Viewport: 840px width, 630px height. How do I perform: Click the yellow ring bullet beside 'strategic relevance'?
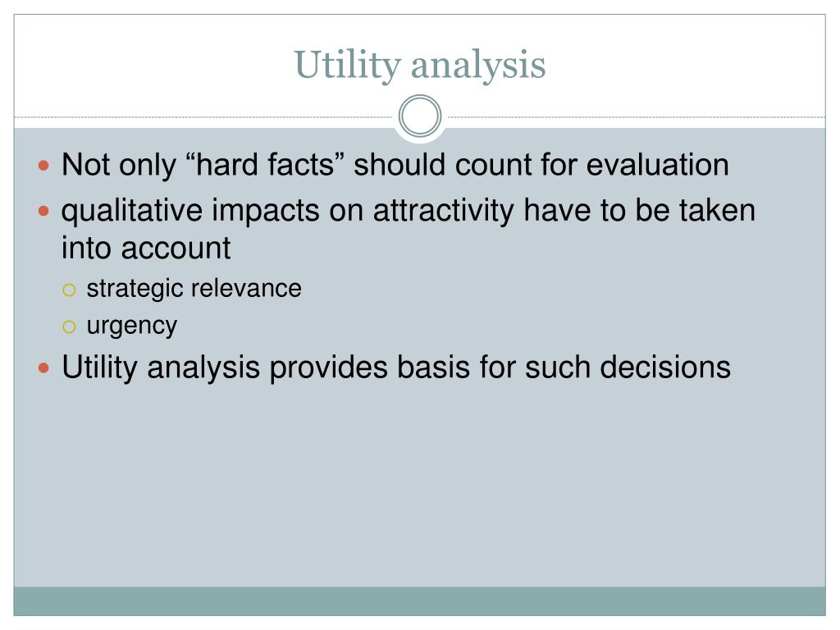(x=69, y=290)
